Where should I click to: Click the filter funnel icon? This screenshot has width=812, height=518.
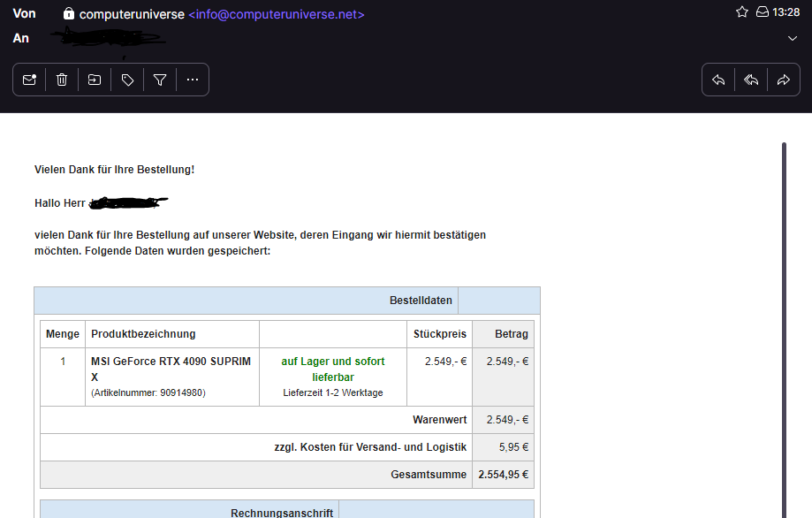(x=160, y=80)
